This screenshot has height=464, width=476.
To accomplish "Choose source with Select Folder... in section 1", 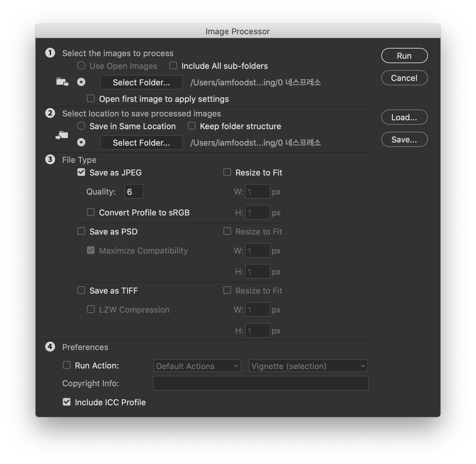I will [x=142, y=82].
